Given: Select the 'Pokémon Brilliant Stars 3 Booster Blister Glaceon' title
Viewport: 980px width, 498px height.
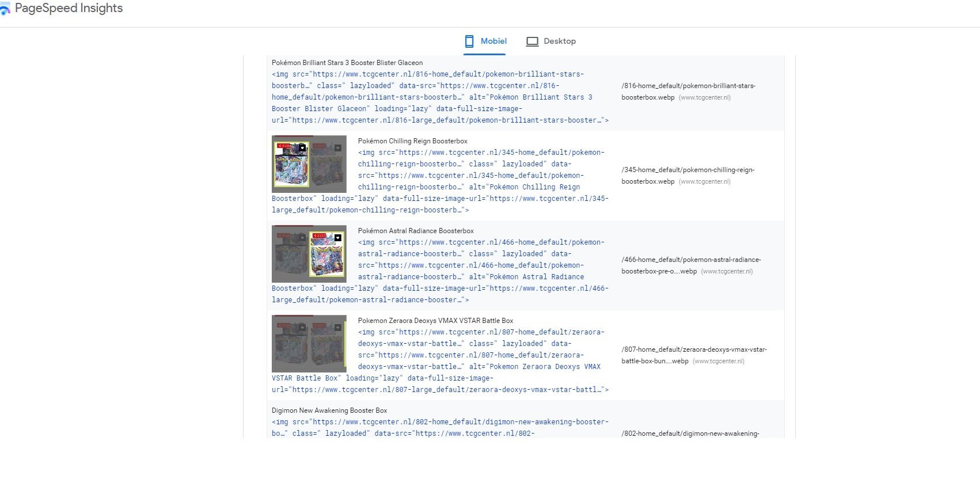Looking at the screenshot, I should click(x=347, y=63).
